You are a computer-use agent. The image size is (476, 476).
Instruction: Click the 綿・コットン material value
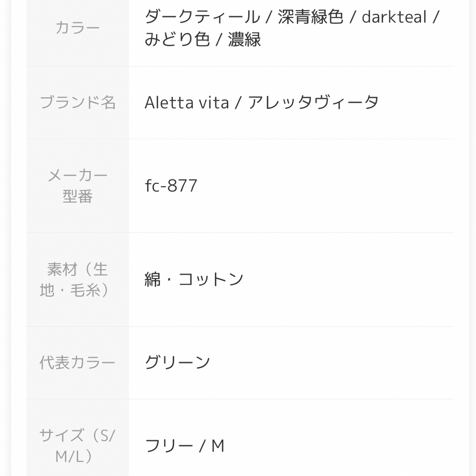194,279
